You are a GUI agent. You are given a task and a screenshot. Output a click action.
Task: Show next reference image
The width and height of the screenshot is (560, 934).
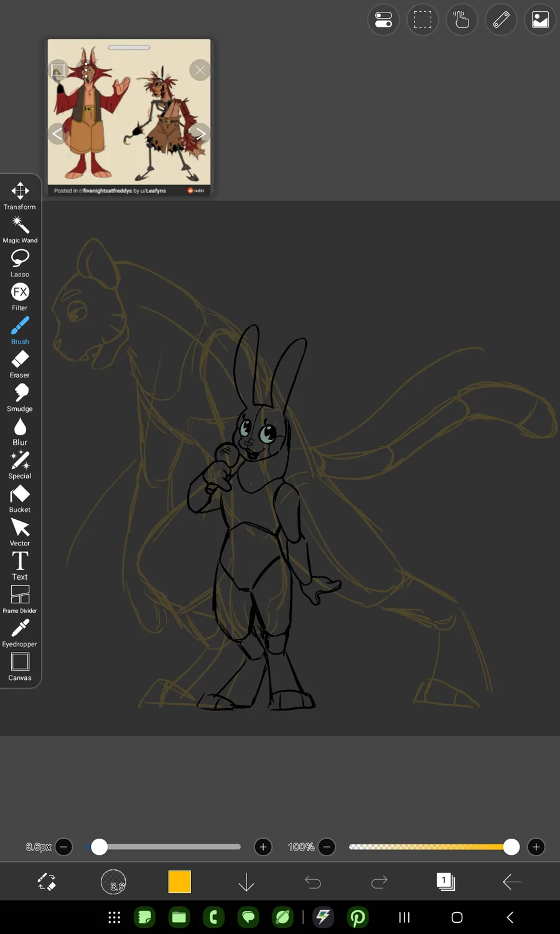coord(200,133)
